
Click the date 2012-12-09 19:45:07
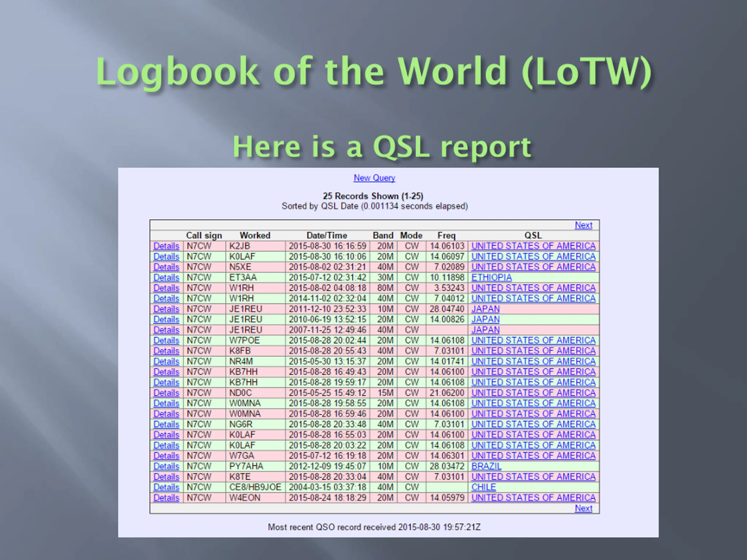point(328,466)
